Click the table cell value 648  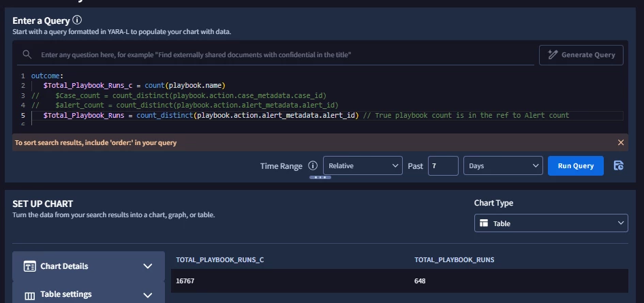pyautogui.click(x=420, y=281)
